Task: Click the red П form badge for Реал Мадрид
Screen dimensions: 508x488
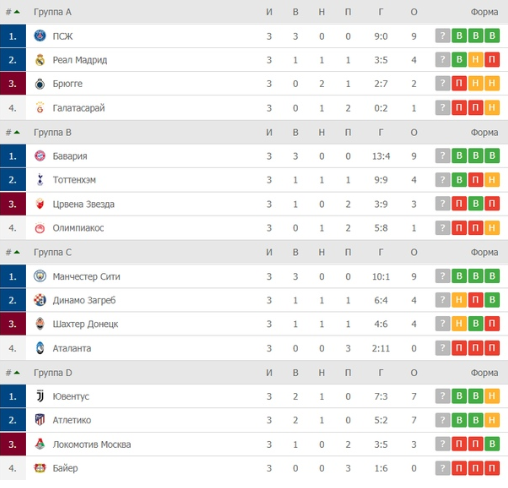Action: [492, 60]
